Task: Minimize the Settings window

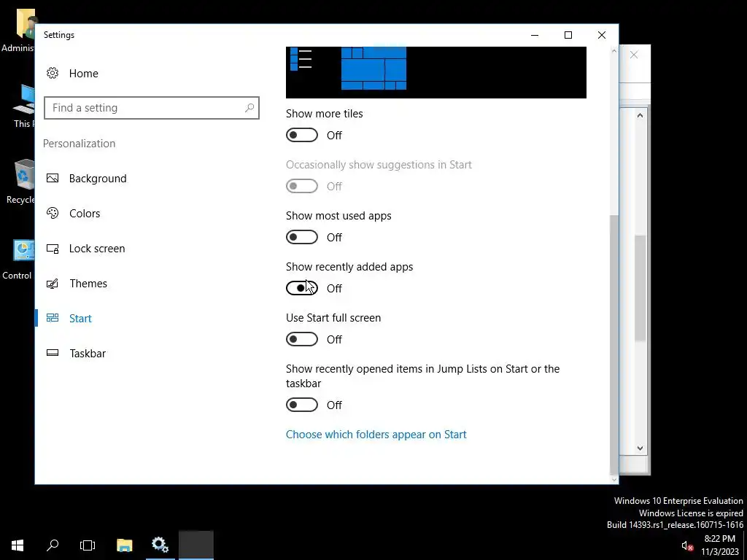Action: point(535,35)
